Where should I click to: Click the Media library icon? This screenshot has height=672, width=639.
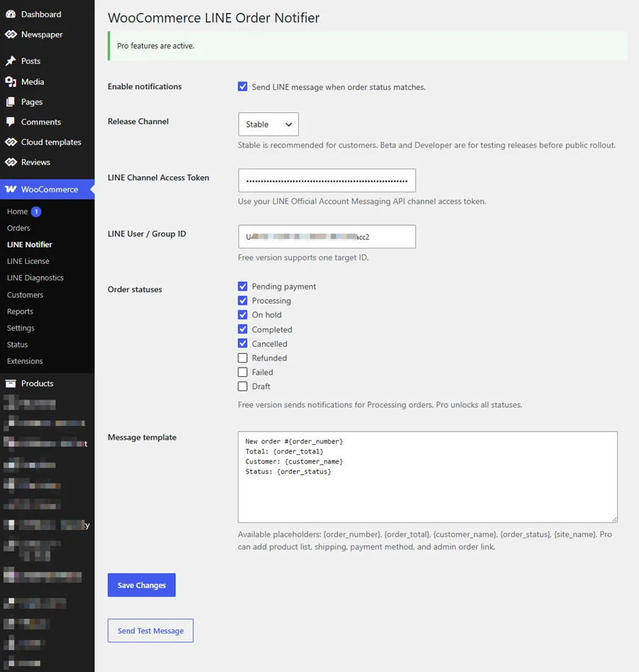[x=11, y=82]
